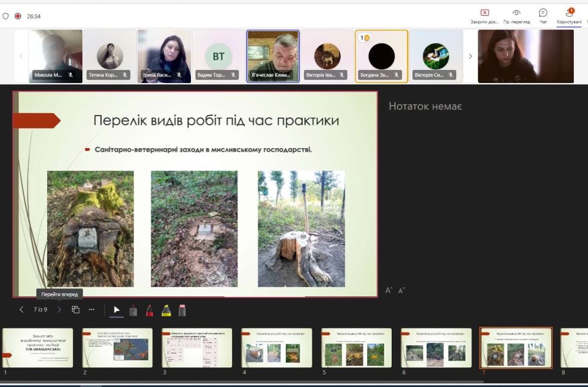Open the Чат panel

[x=543, y=16]
